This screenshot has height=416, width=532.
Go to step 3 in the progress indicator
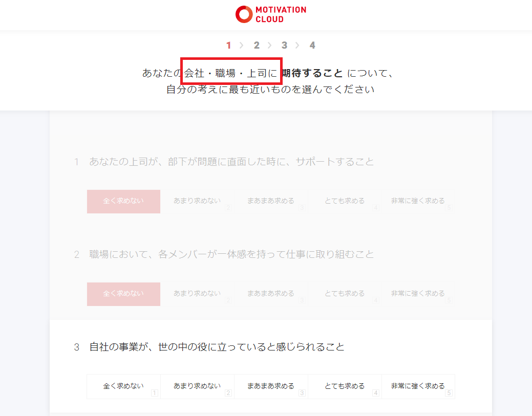pos(284,45)
